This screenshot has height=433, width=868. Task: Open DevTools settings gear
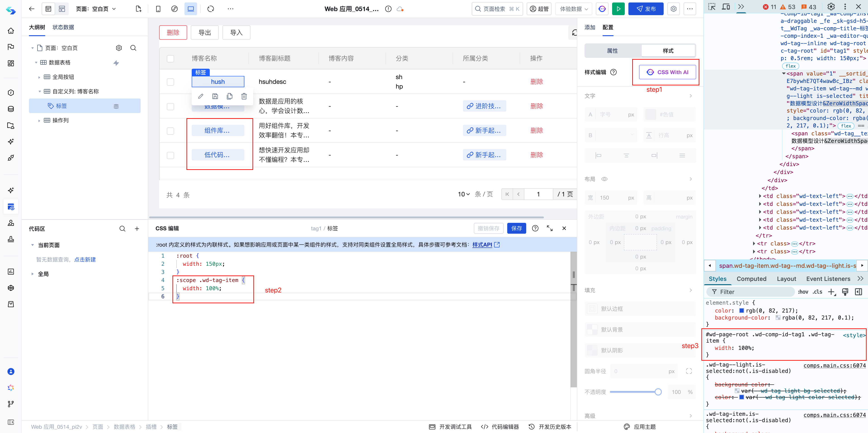tap(831, 7)
